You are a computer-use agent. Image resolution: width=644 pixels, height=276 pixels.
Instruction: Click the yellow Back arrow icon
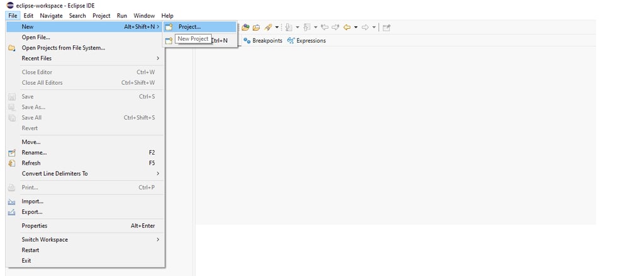(x=347, y=28)
